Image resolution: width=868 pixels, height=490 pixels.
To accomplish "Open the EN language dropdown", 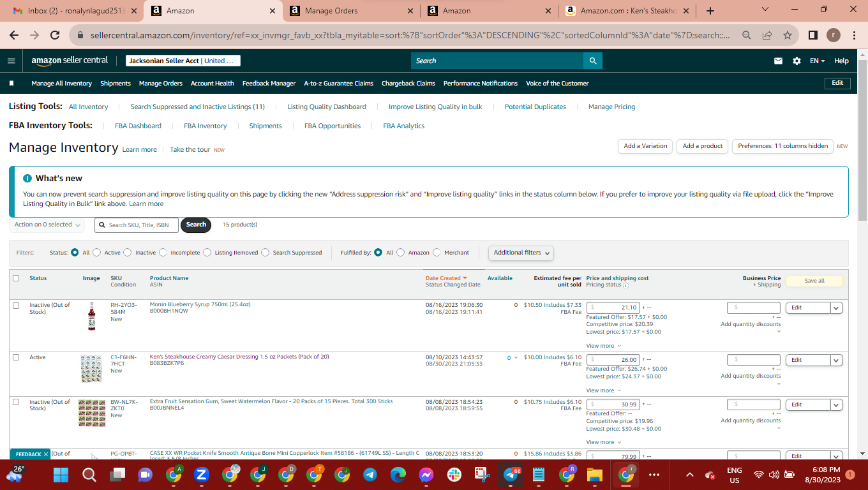I will 818,61.
